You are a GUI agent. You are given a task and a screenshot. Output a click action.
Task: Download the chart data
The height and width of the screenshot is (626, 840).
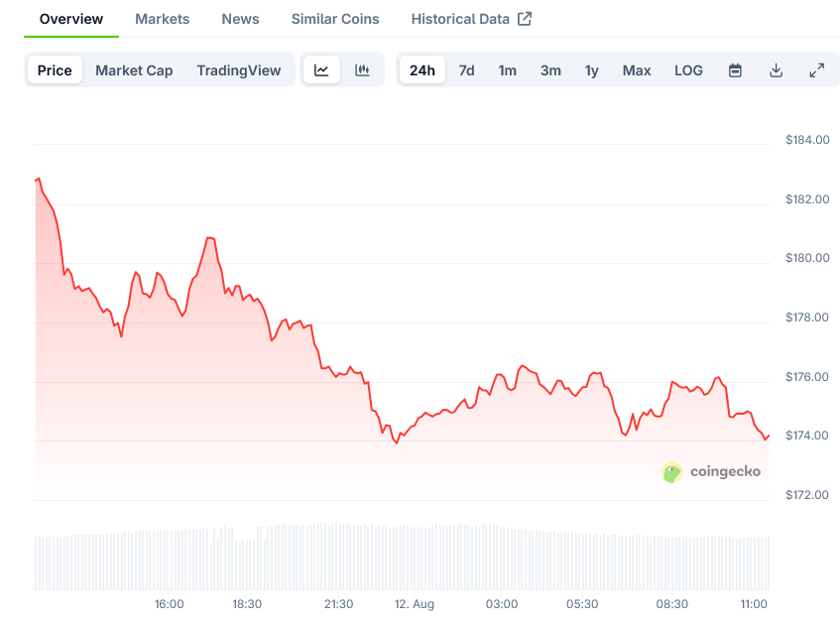776,70
